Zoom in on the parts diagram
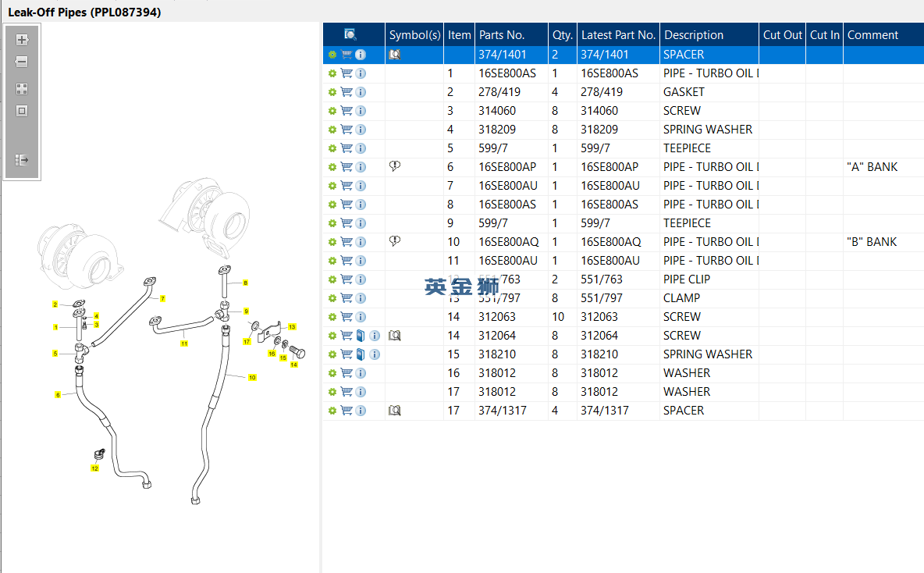This screenshot has width=924, height=573. pos(22,40)
